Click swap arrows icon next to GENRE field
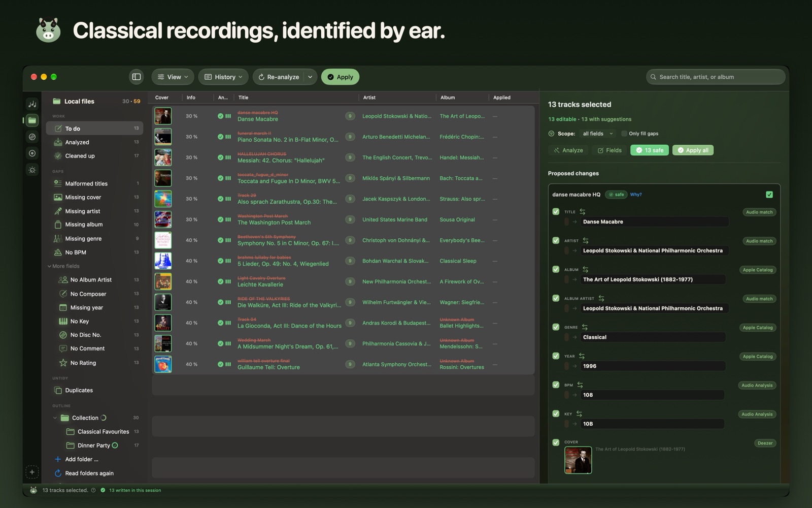 [585, 327]
